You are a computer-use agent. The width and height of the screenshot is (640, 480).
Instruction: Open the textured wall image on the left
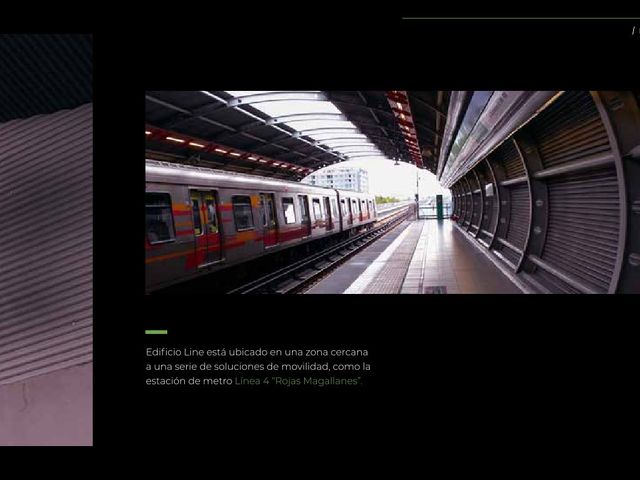pos(46,240)
